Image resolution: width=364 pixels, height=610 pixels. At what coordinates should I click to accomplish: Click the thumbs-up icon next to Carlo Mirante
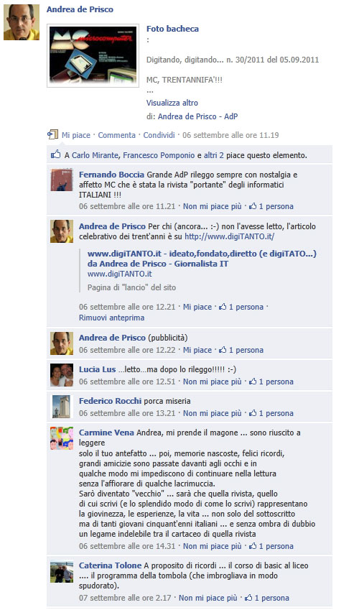[x=55, y=154]
